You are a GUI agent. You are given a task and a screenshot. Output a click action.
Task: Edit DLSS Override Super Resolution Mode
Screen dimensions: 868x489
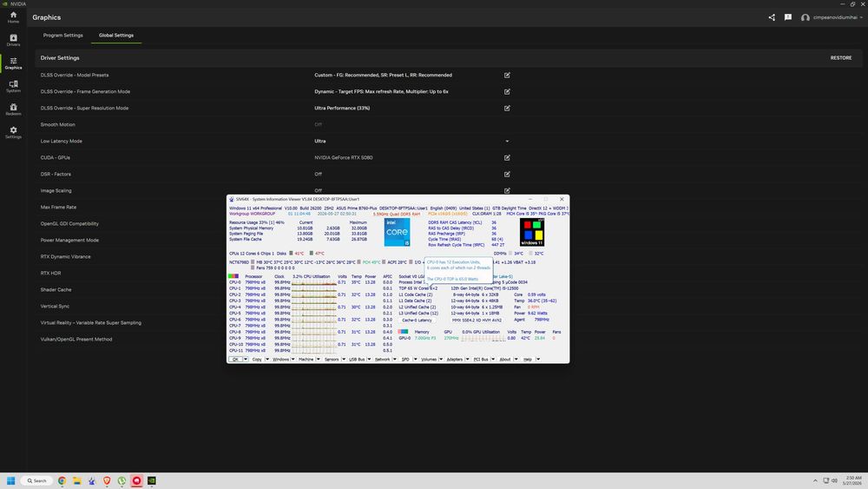click(507, 108)
